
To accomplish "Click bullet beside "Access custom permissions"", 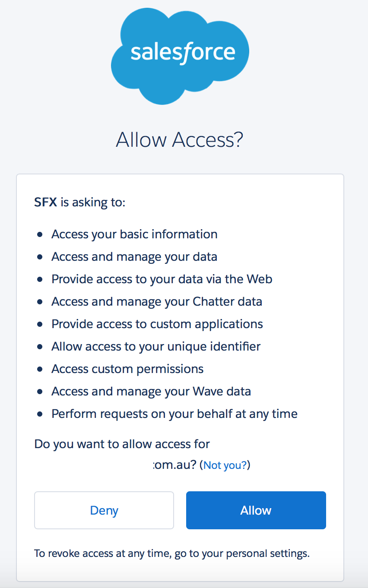I will click(x=40, y=369).
